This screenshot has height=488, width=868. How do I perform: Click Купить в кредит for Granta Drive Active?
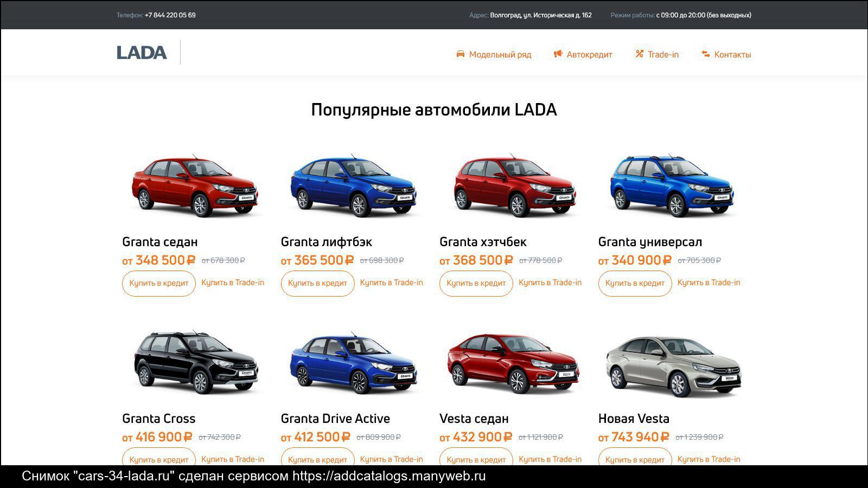tap(317, 457)
